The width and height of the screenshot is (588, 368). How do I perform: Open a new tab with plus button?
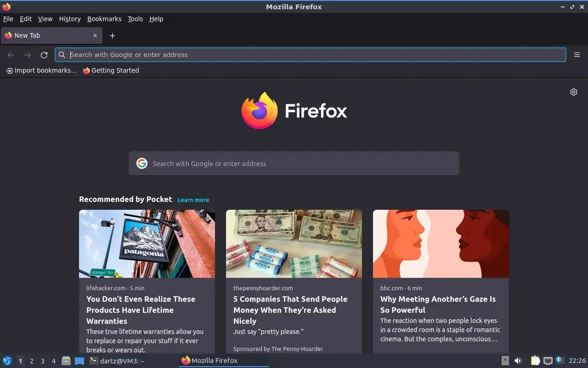112,35
